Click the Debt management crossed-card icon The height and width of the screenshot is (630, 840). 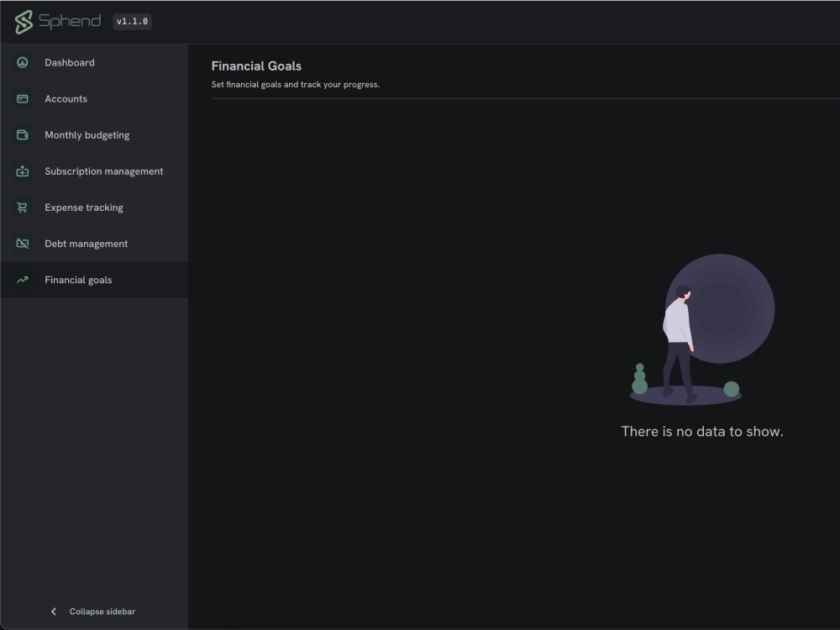point(23,244)
